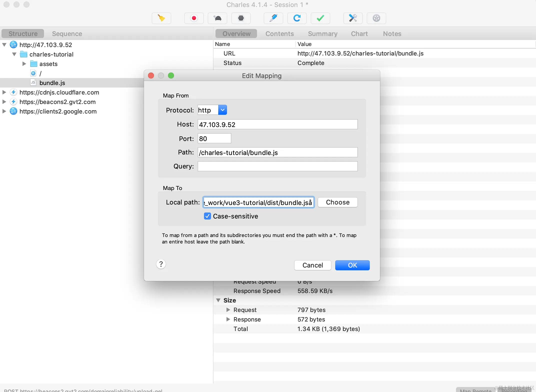The image size is (536, 392).
Task: Click the URL value http://47.103.9.52/charles-tutorial/bundle.js
Action: click(x=360, y=53)
